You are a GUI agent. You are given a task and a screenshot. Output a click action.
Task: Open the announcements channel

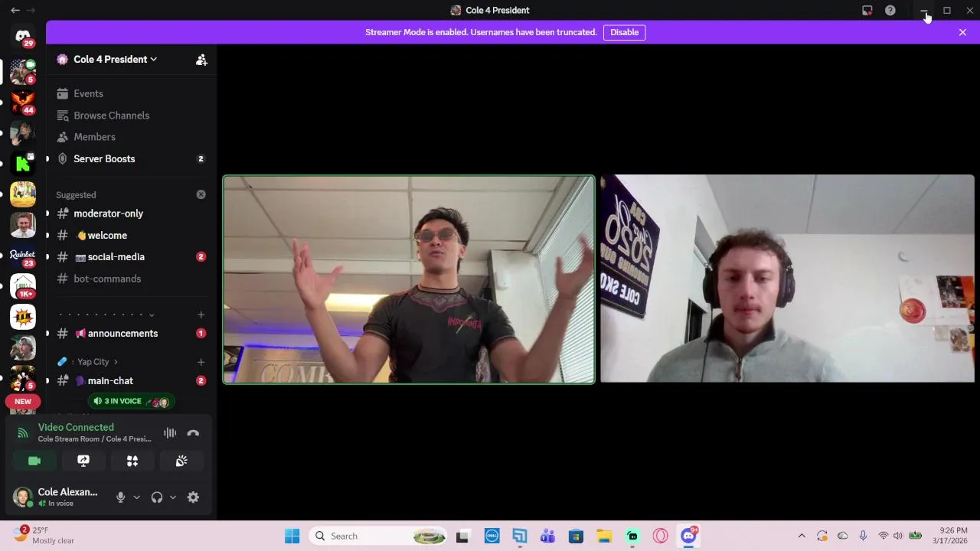[131, 334]
